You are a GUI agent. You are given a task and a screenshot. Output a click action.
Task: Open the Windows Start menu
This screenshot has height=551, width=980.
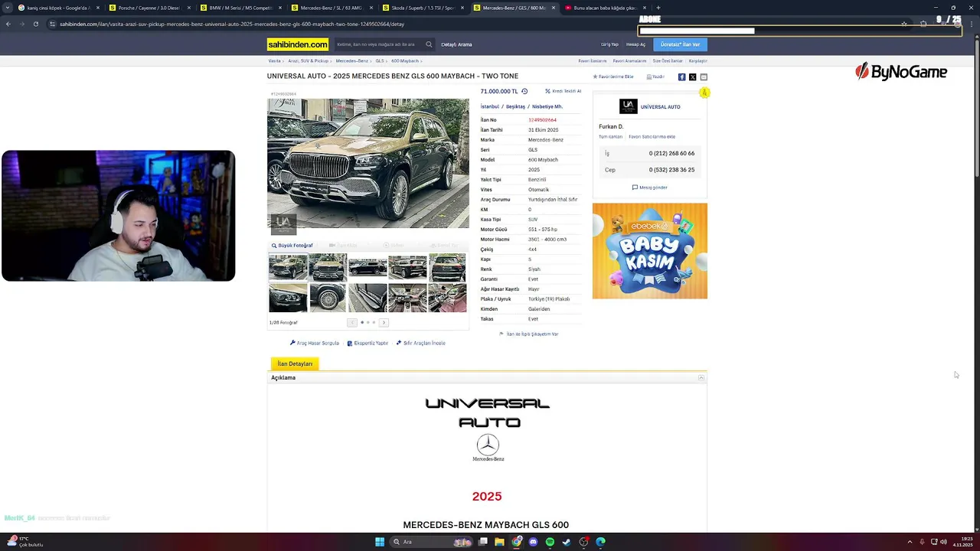coord(379,542)
